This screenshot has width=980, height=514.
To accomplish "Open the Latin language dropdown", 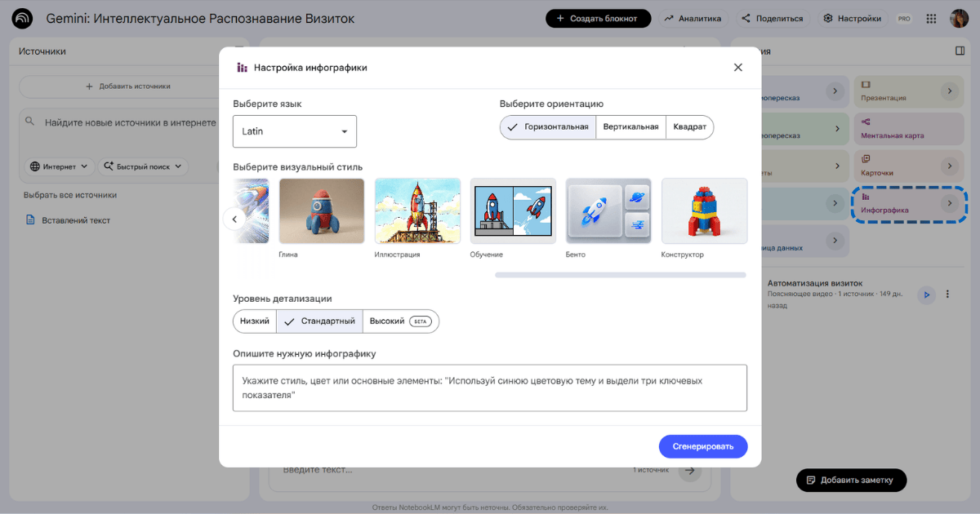I will [x=295, y=131].
